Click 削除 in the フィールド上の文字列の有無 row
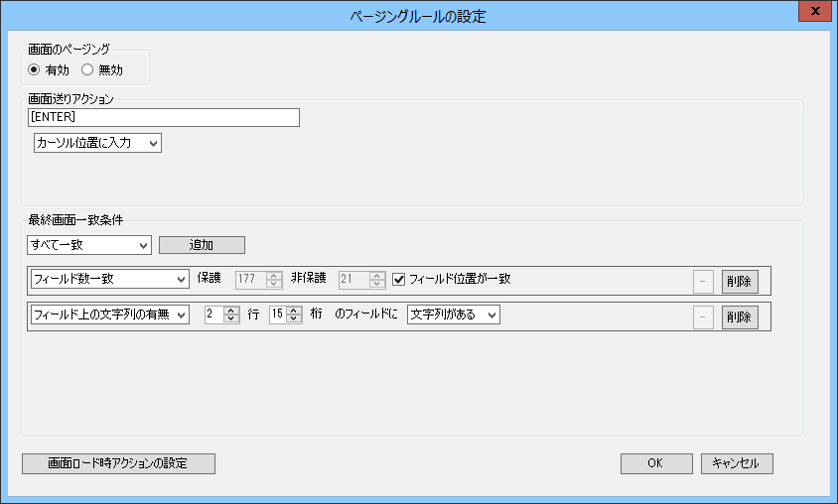Image resolution: width=838 pixels, height=504 pixels. point(740,317)
